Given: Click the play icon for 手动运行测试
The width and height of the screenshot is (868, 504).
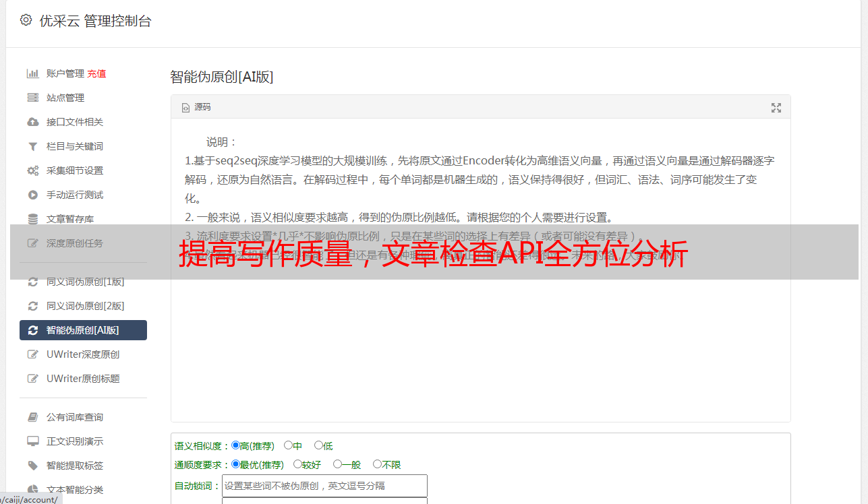Looking at the screenshot, I should [x=32, y=195].
